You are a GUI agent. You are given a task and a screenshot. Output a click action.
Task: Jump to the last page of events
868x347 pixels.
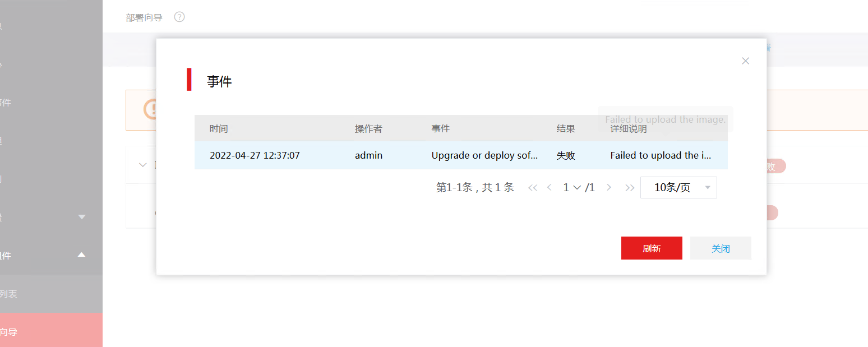[630, 188]
